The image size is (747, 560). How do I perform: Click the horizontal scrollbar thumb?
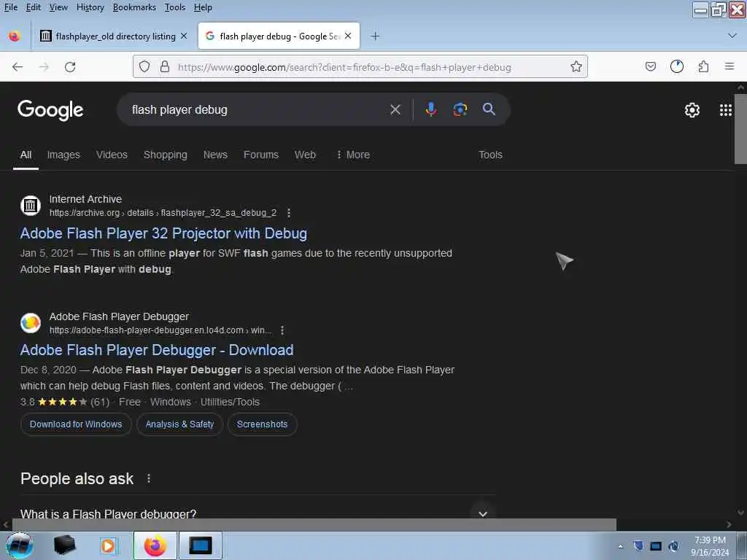(314, 525)
